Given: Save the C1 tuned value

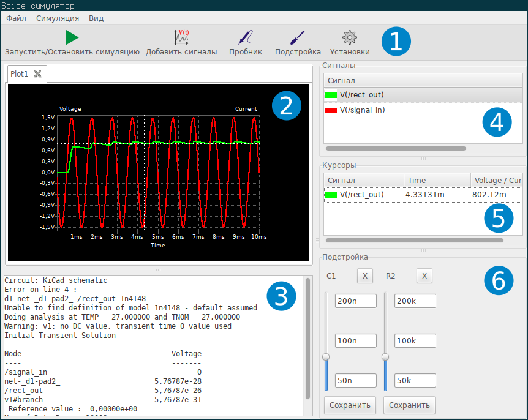Looking at the screenshot, I should coord(350,405).
